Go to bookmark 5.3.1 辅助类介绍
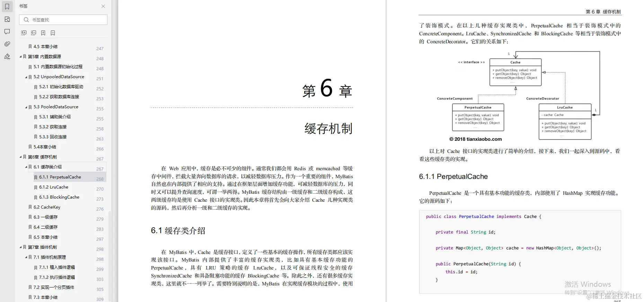 tap(55, 117)
